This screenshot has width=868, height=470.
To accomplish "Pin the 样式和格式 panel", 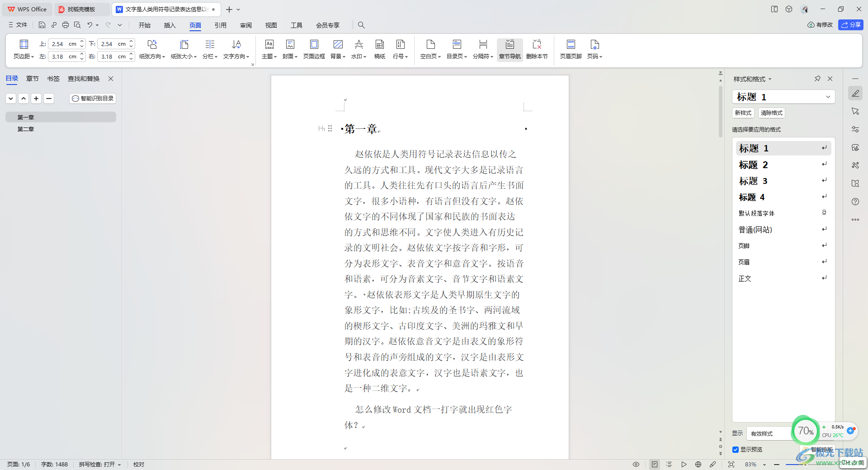I will coord(817,79).
